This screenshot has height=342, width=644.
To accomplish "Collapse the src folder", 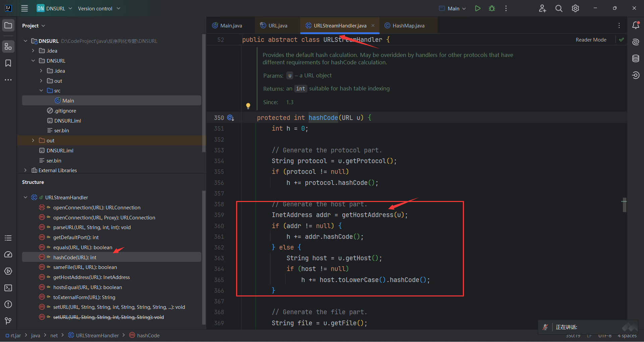I will pyautogui.click(x=41, y=90).
